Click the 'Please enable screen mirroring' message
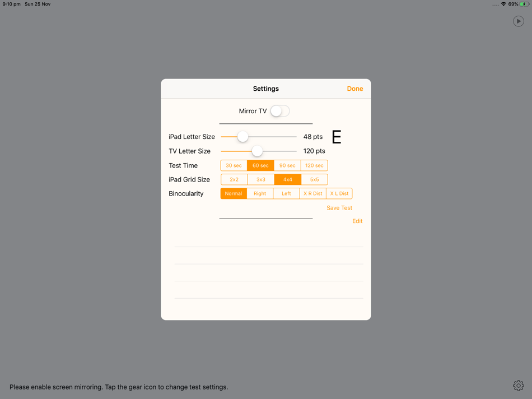The image size is (532, 399). pos(119,387)
